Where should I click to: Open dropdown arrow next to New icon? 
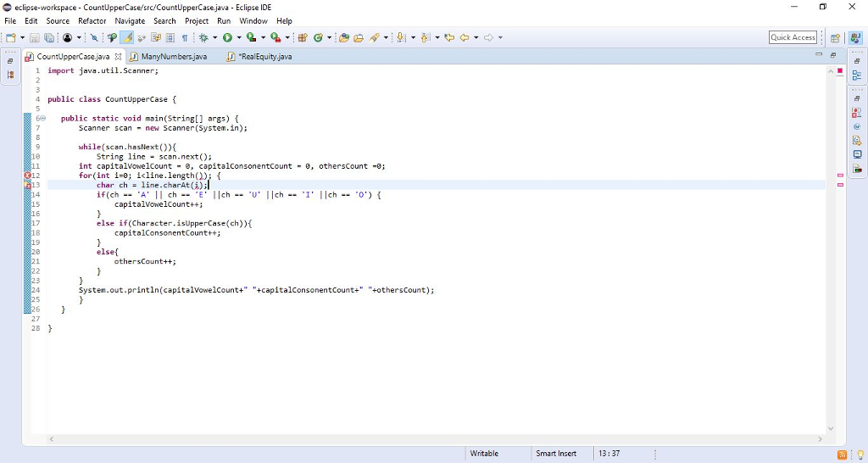click(x=22, y=37)
